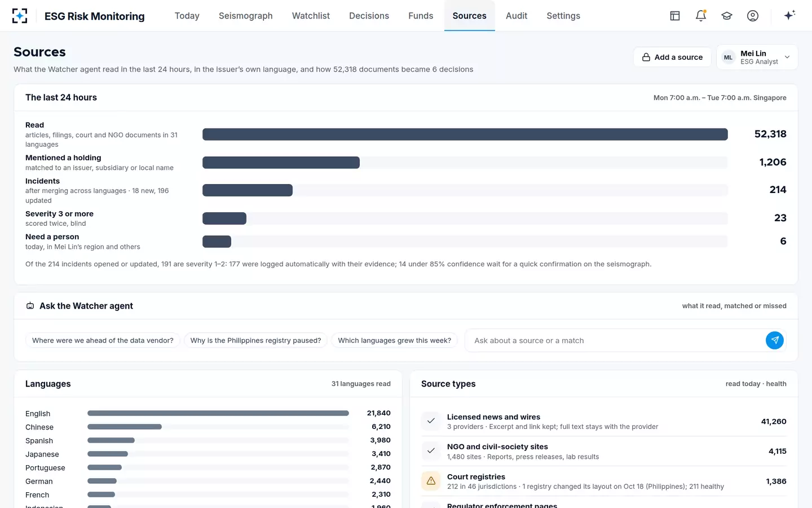Open the Watchlist tab
812x508 pixels.
[311, 16]
